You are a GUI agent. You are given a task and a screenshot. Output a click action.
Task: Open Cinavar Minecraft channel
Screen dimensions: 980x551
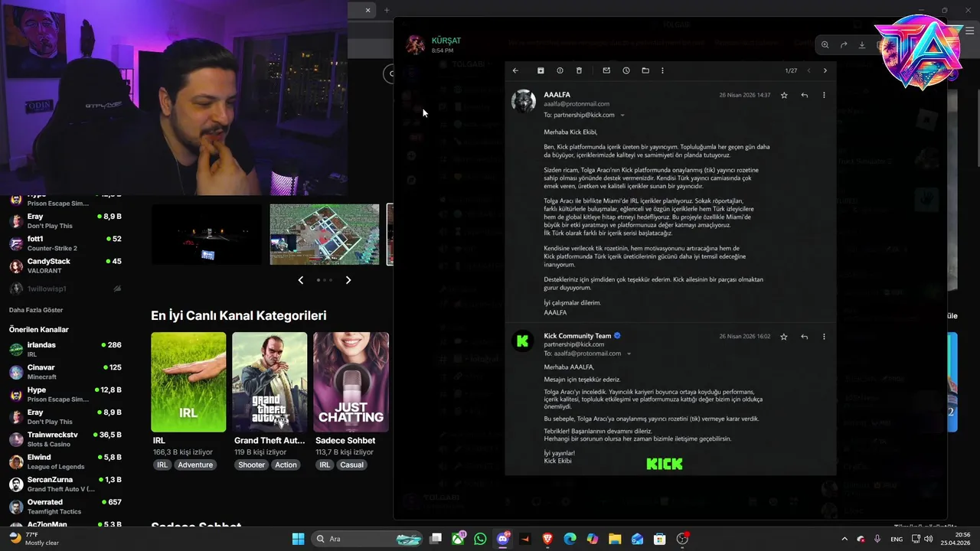(65, 372)
